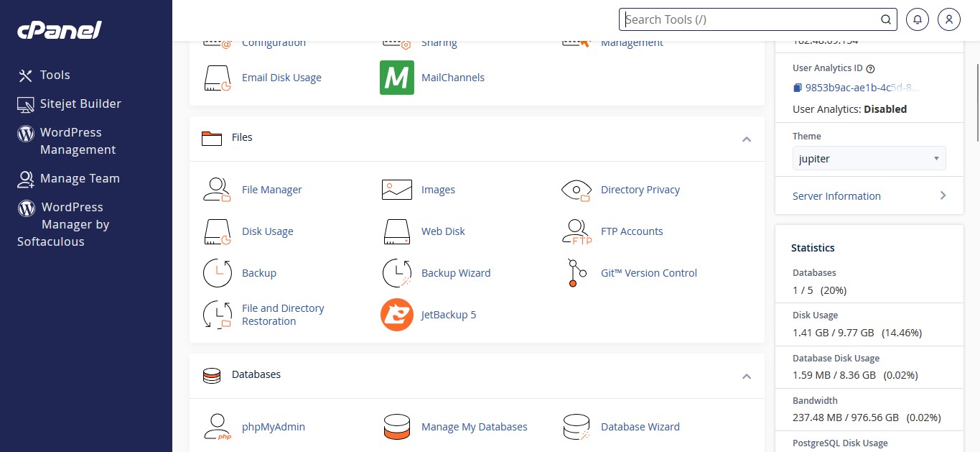Collapse the Databases section
This screenshot has width=980, height=452.
point(747,376)
